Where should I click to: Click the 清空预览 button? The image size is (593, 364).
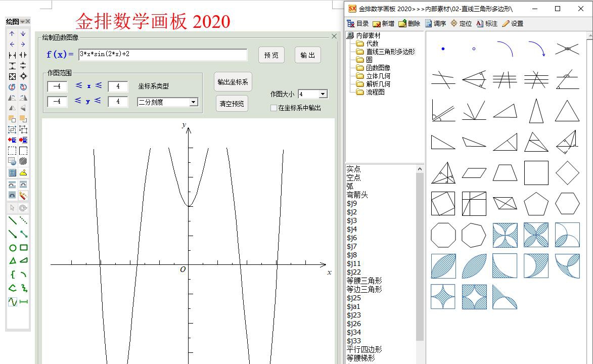(232, 104)
